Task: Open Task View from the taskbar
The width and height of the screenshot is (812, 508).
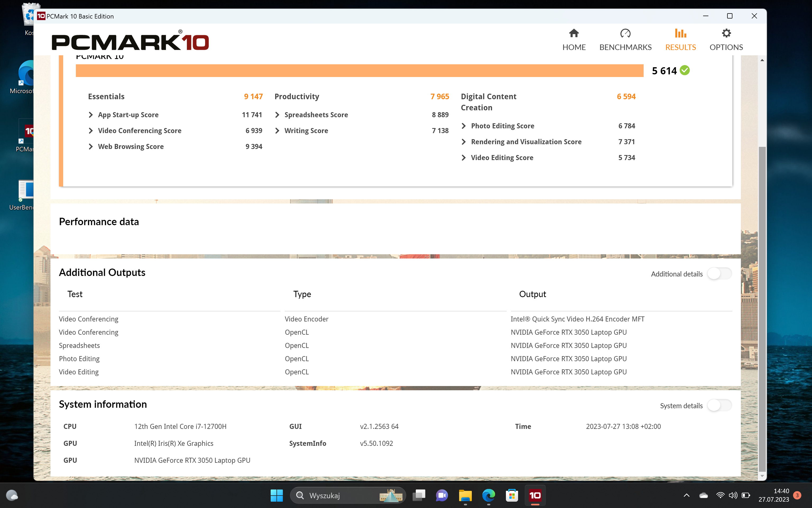Action: pyautogui.click(x=419, y=495)
